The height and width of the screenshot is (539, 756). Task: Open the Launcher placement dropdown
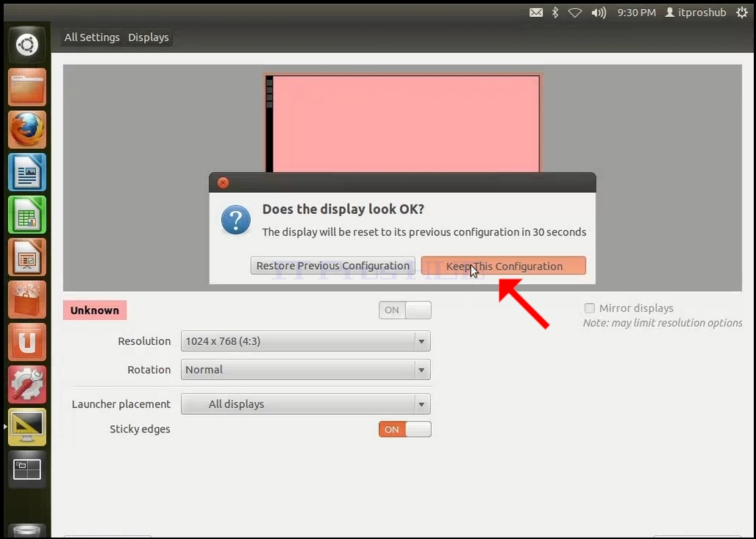[306, 404]
